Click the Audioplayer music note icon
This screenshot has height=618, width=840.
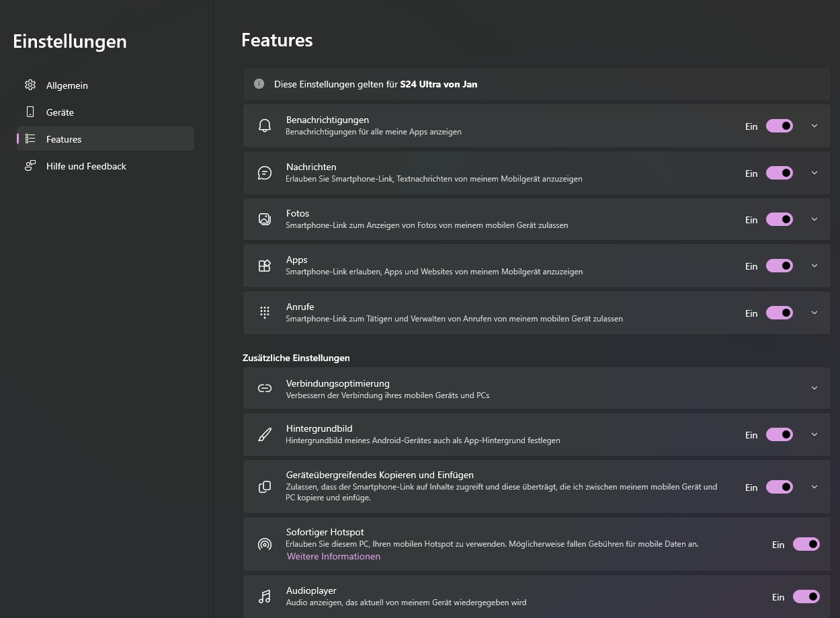coord(265,596)
